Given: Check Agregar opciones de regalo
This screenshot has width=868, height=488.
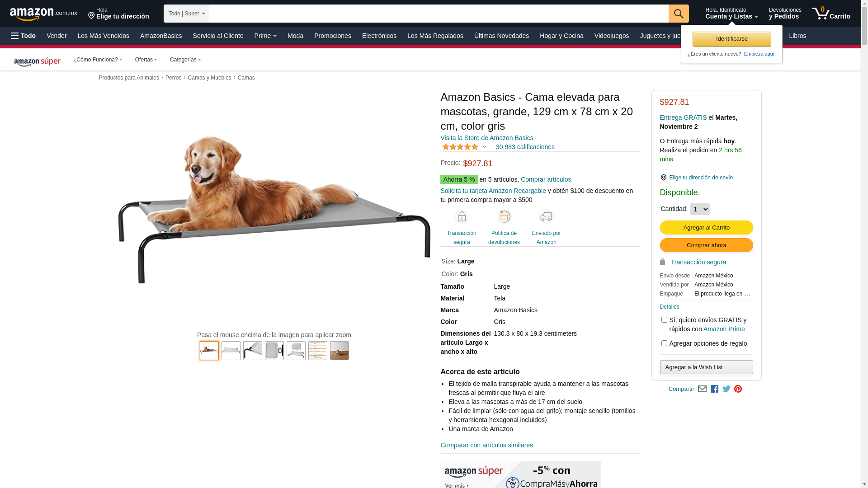Looking at the screenshot, I should tap(664, 343).
